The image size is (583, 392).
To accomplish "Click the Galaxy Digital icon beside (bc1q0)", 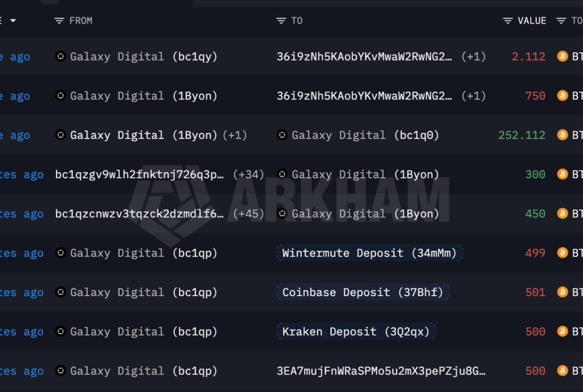I will (x=282, y=135).
